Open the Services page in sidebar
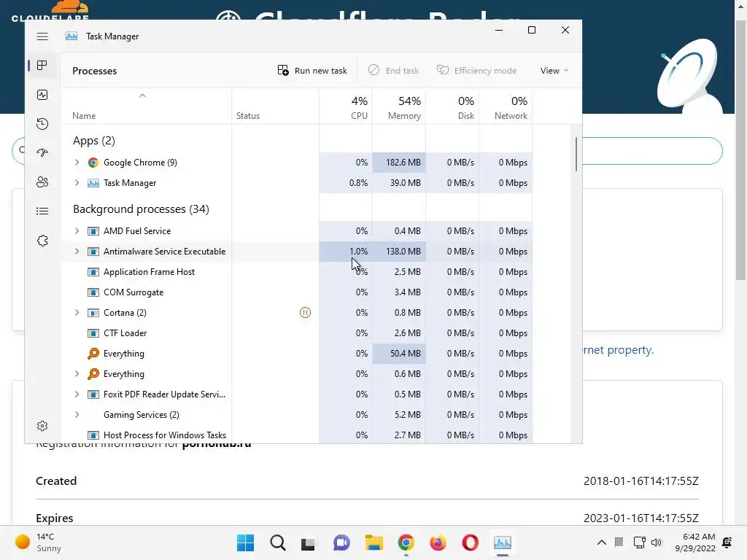 (x=42, y=241)
